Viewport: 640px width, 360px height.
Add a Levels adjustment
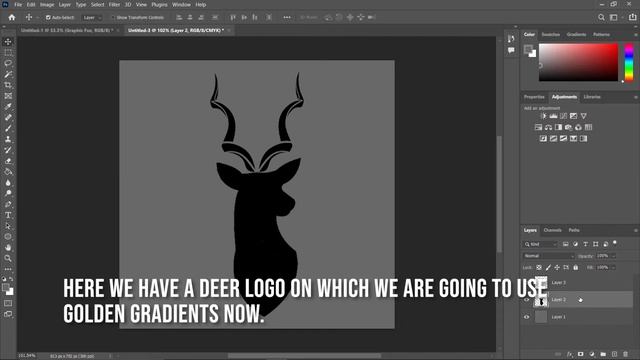(553, 116)
